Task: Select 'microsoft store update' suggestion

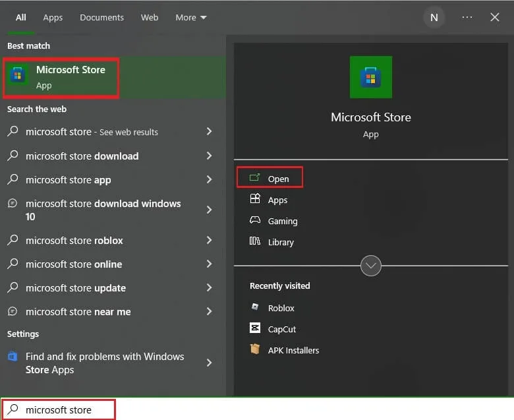Action: click(111, 288)
